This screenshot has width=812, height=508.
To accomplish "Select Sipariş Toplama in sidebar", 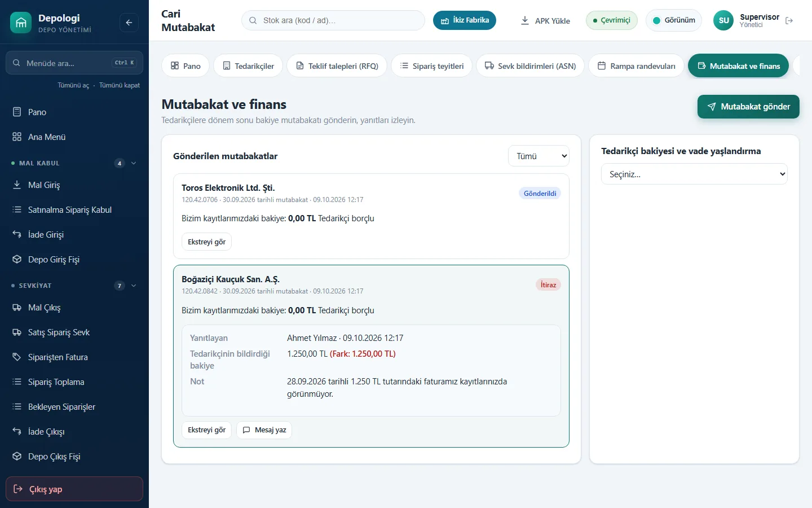I will tap(74, 382).
